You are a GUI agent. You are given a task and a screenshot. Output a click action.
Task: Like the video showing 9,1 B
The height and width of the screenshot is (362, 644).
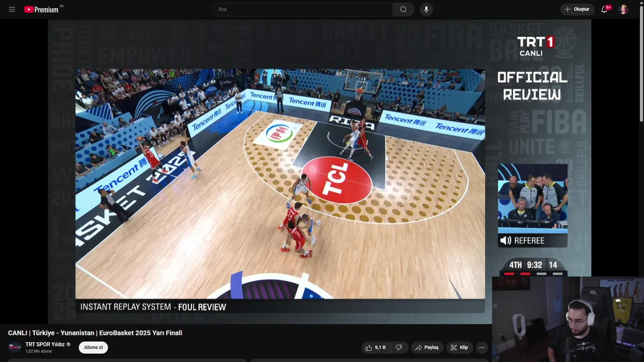[x=376, y=347]
